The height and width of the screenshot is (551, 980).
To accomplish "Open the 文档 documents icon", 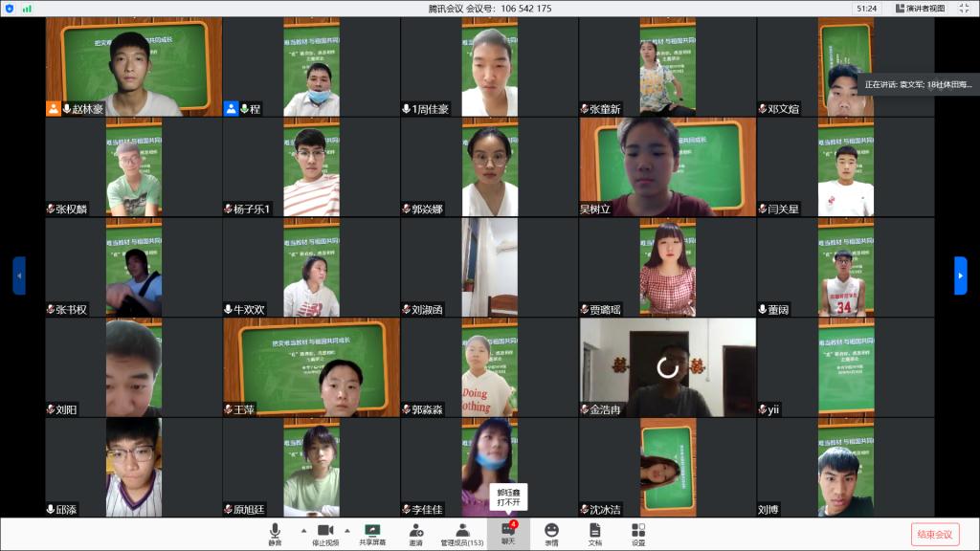I will [594, 533].
